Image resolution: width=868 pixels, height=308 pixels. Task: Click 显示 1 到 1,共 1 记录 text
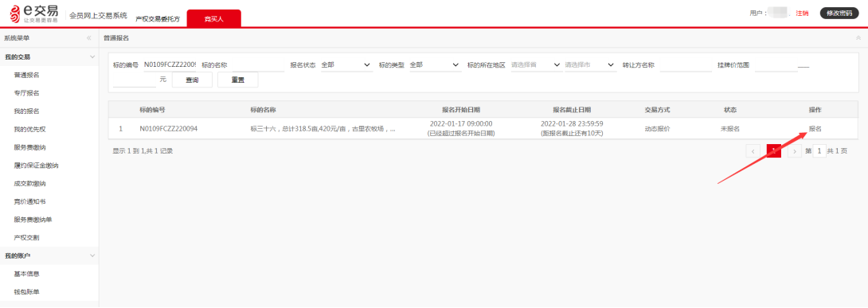pos(143,150)
